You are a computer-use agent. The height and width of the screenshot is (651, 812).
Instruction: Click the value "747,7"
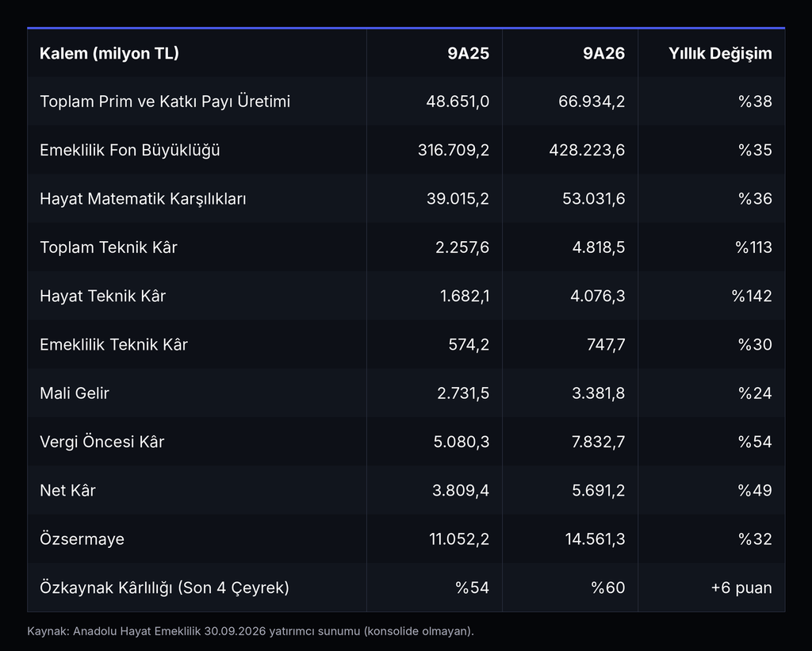point(606,344)
